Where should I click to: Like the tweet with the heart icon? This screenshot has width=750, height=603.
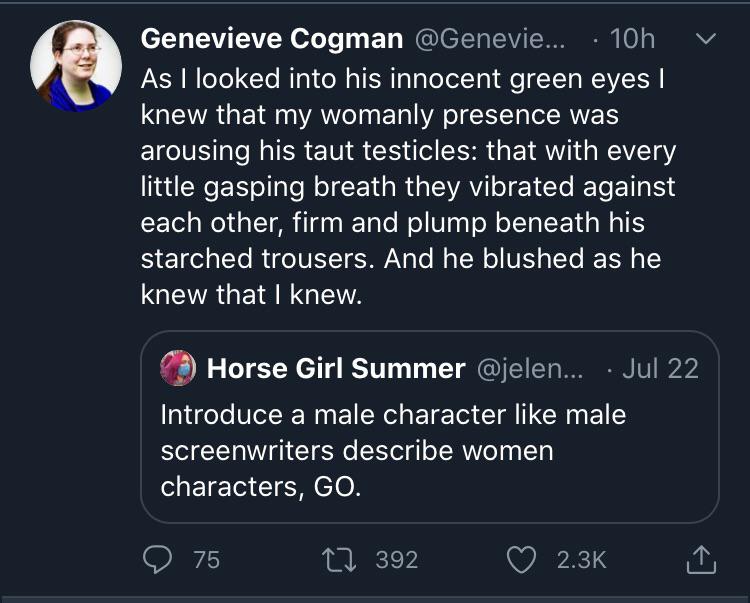521,560
